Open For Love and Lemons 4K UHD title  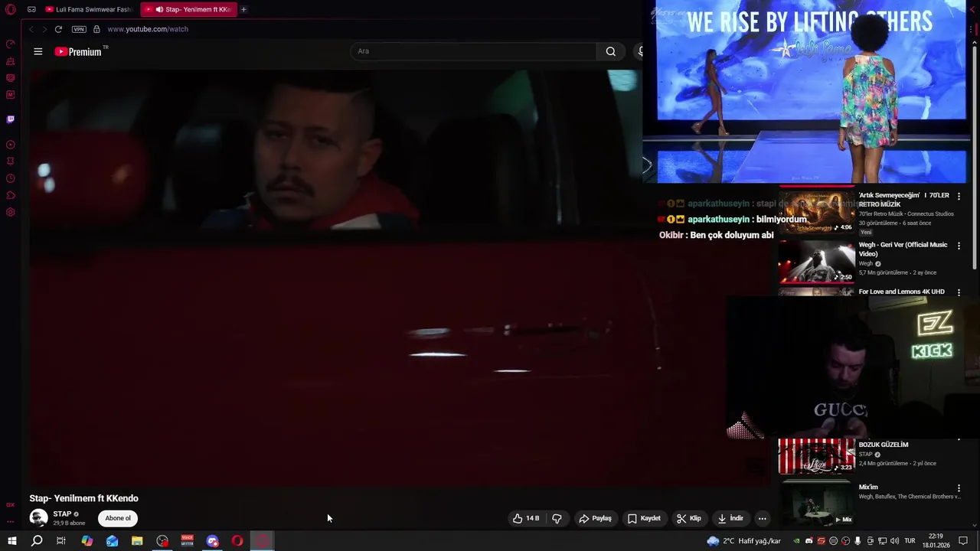901,292
